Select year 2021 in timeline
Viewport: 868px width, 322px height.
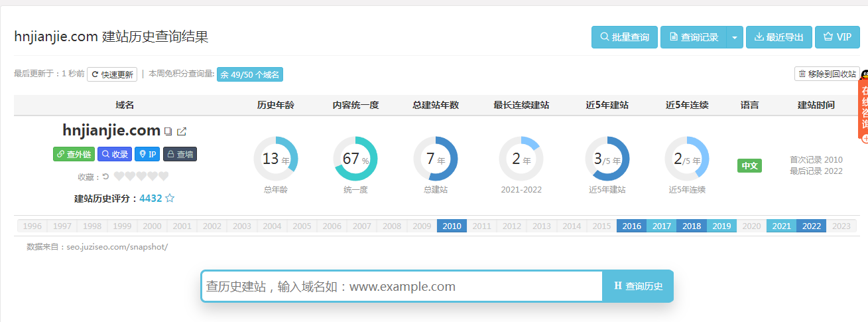tap(782, 226)
